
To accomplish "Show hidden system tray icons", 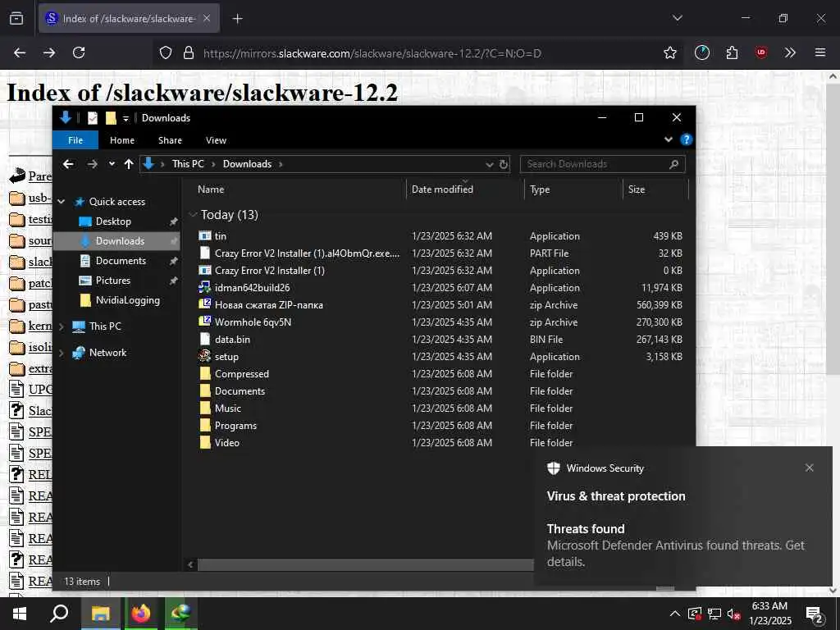I will 674,614.
